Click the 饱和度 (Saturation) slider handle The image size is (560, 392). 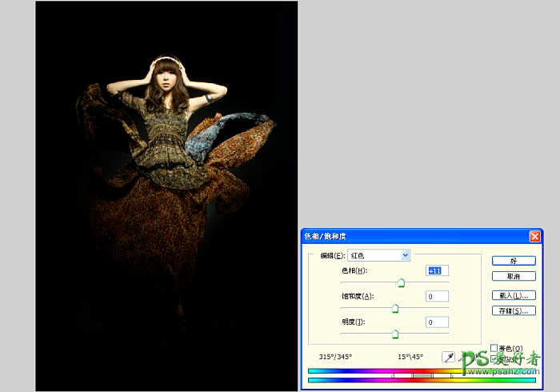pyautogui.click(x=394, y=308)
